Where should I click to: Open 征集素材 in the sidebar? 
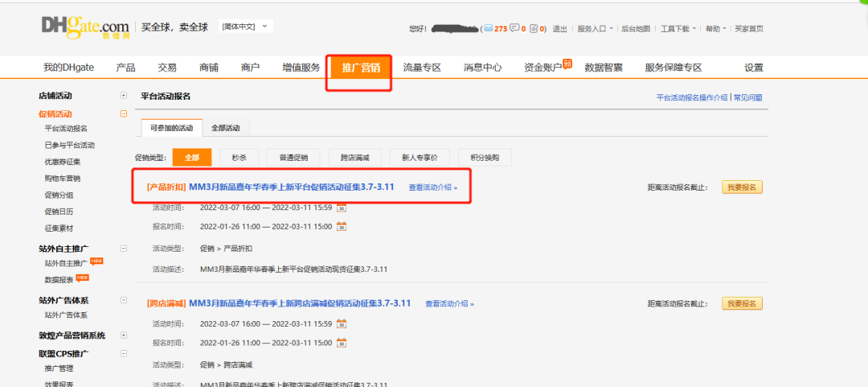click(x=59, y=228)
